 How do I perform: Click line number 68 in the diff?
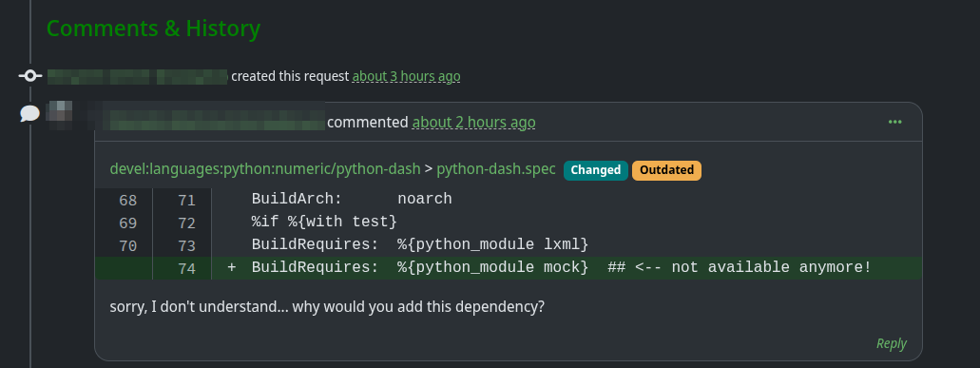point(127,200)
